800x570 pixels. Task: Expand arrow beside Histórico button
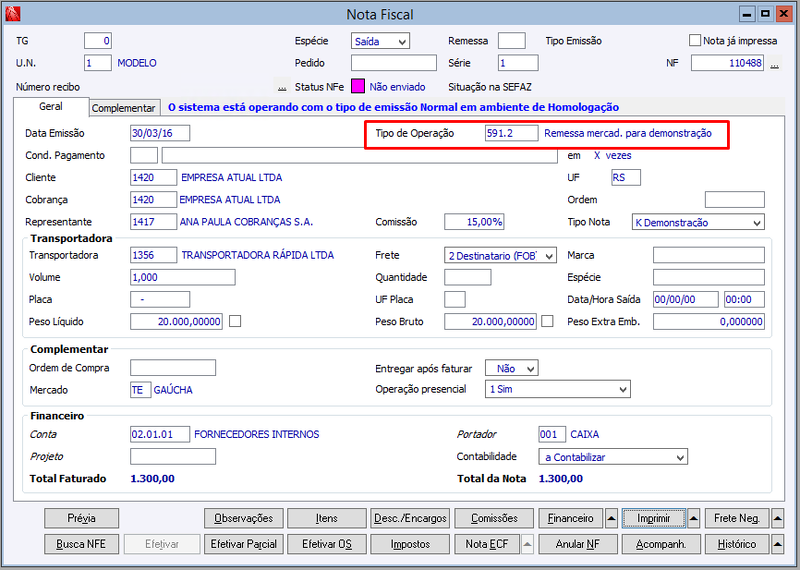click(778, 544)
